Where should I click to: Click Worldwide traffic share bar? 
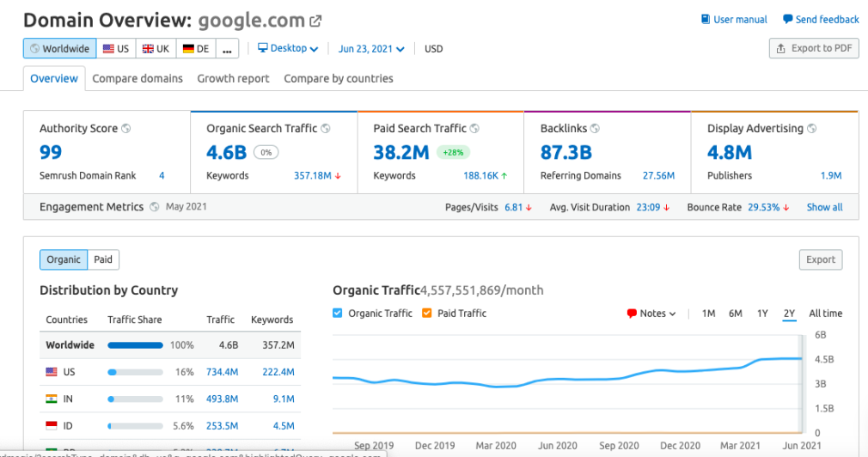[x=135, y=345]
